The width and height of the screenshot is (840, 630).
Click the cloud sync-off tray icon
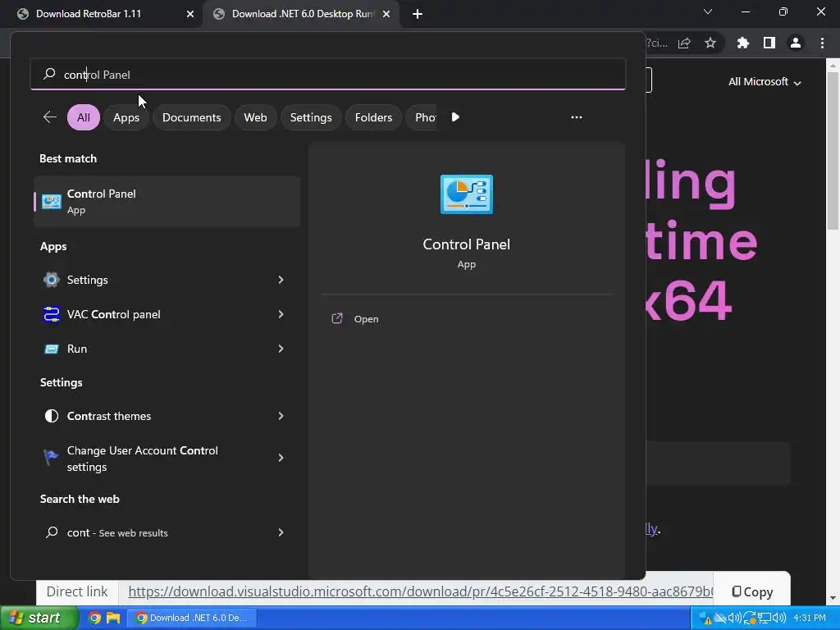[x=720, y=618]
